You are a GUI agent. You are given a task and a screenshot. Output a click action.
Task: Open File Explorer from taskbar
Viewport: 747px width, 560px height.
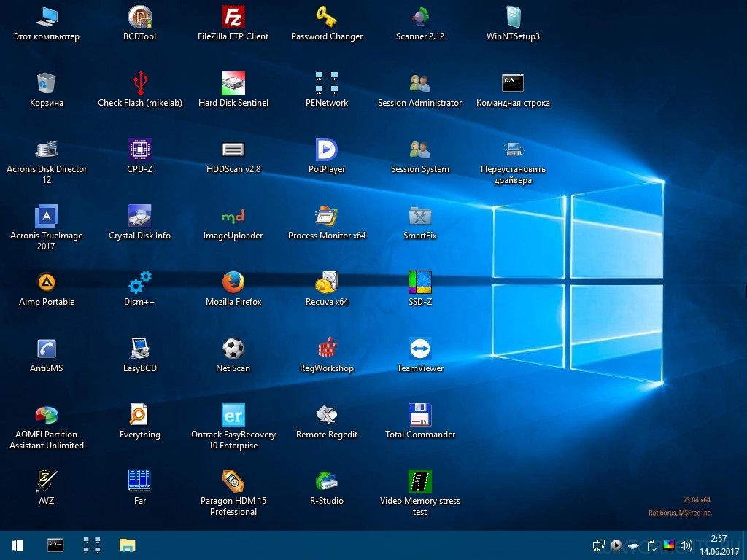[127, 545]
